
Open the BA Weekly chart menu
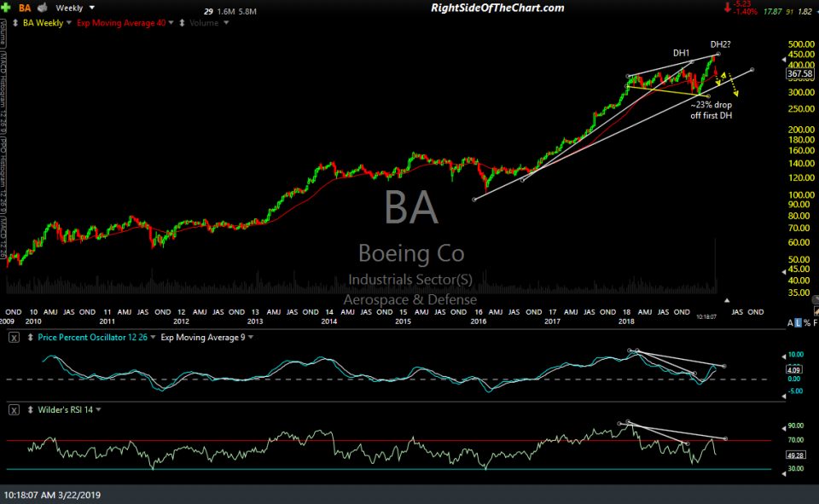point(67,22)
